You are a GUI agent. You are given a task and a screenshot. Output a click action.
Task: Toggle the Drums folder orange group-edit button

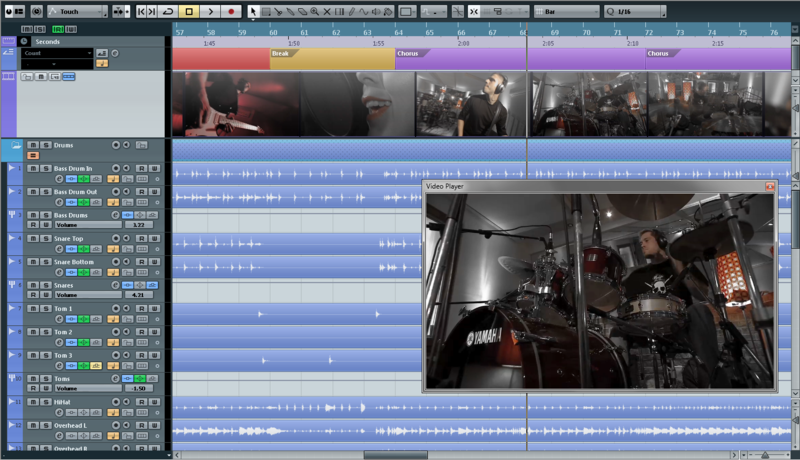click(33, 156)
